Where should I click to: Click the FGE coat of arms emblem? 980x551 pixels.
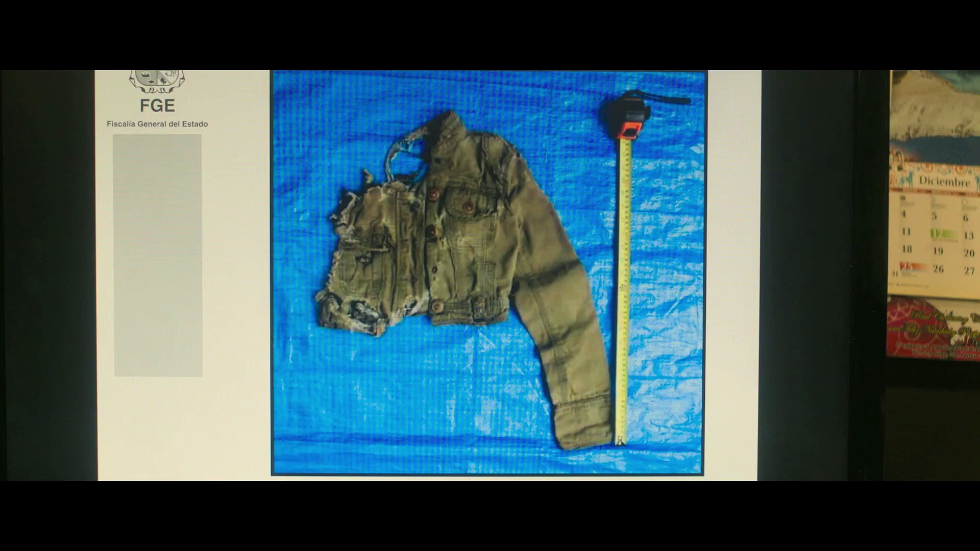(157, 82)
